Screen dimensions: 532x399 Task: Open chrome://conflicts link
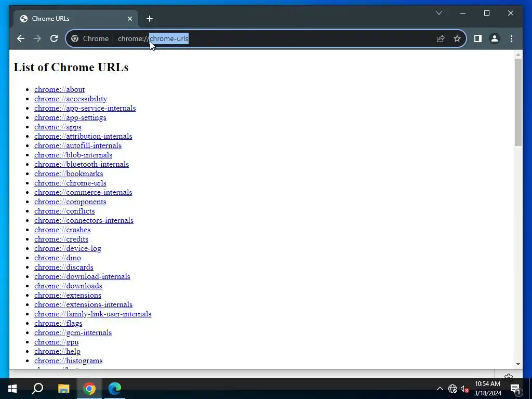tap(64, 211)
